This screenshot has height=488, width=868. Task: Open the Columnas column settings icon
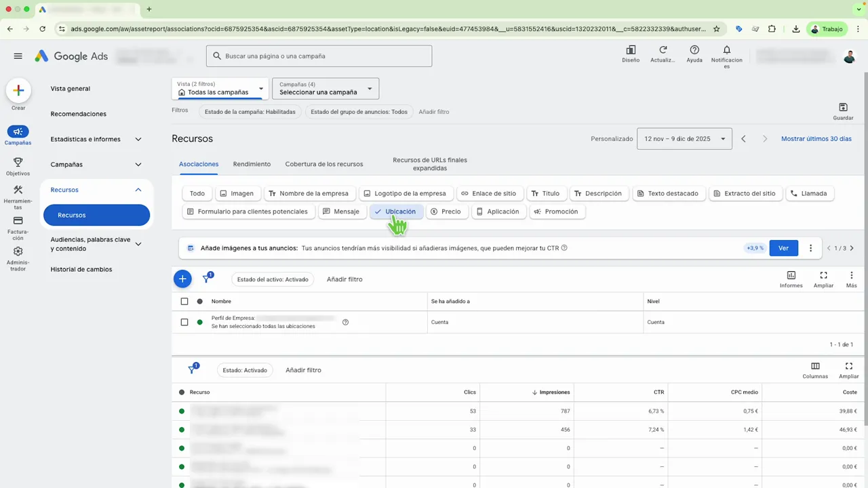[x=815, y=366]
